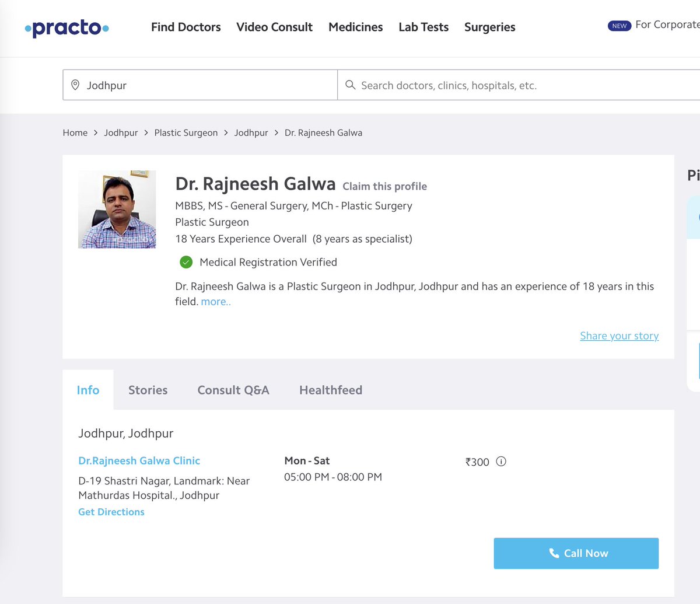The width and height of the screenshot is (700, 604).
Task: Click Get Directions for the clinic
Action: pos(111,512)
